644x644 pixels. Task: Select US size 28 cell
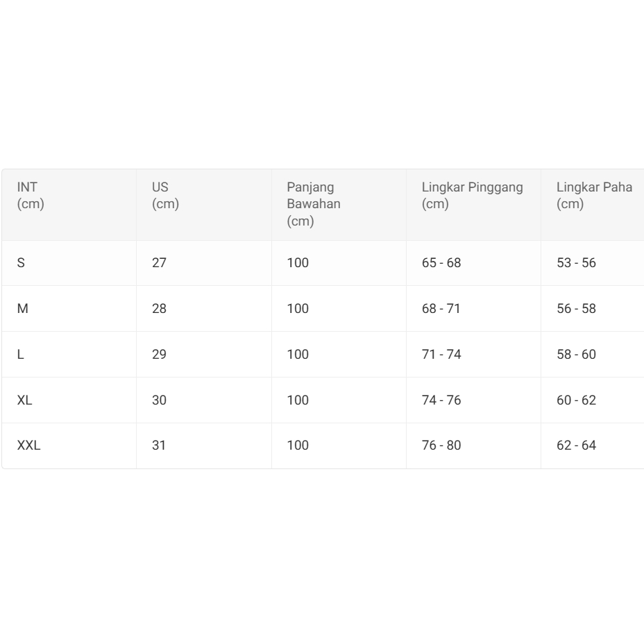(159, 309)
